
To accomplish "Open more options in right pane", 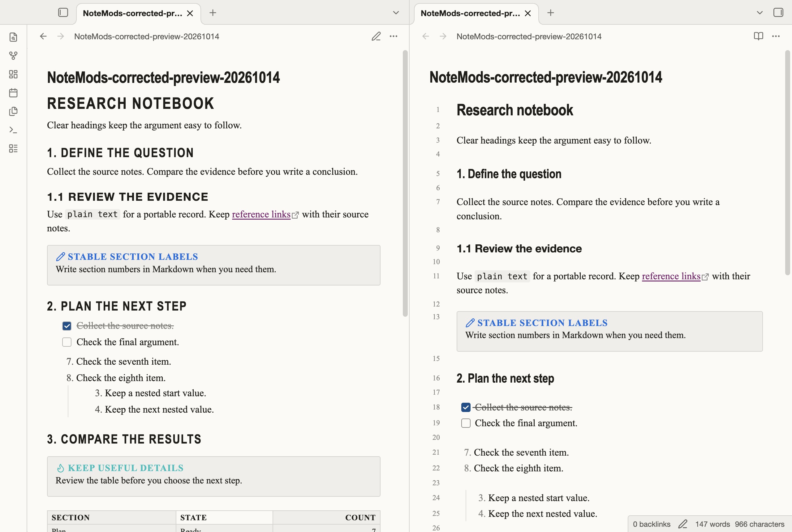I will [x=776, y=36].
